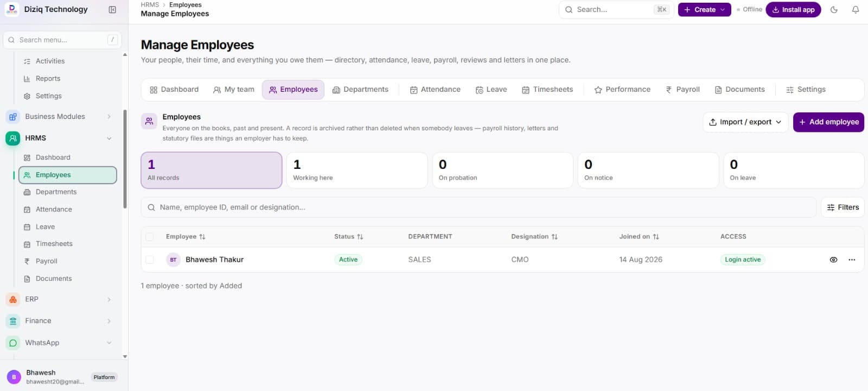The height and width of the screenshot is (391, 868).
Task: Tick Bhawesh Thakur row checkbox
Action: pyautogui.click(x=150, y=260)
